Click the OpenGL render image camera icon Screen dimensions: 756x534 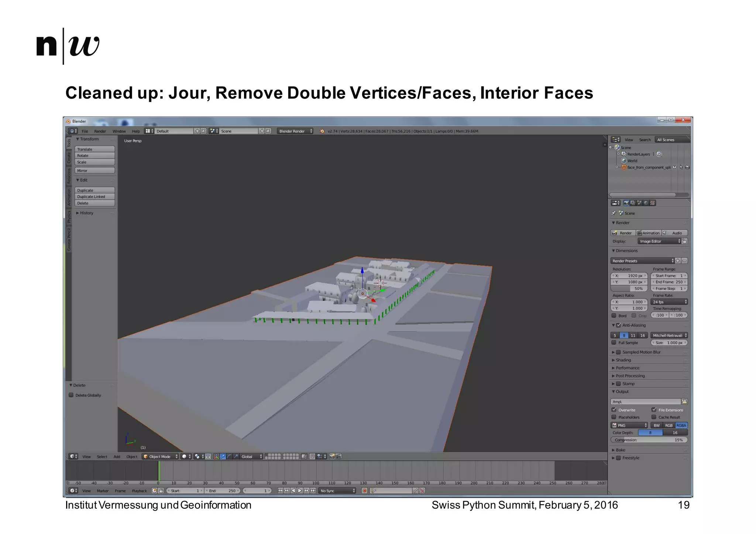(332, 457)
